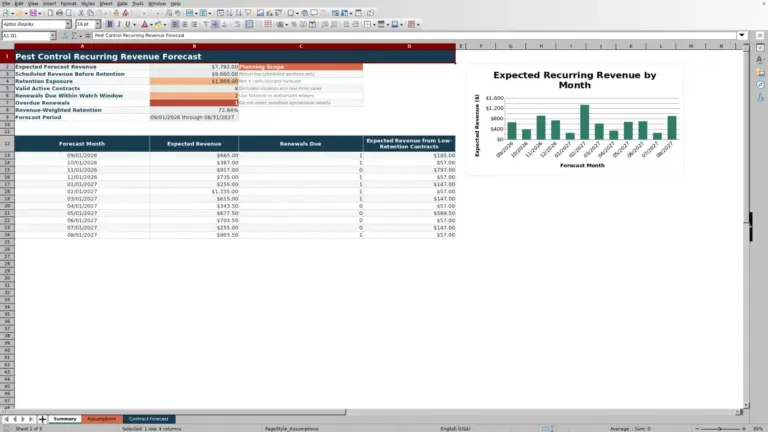768x432 pixels.
Task: Click the Sort Descending icon
Action: click(239, 13)
